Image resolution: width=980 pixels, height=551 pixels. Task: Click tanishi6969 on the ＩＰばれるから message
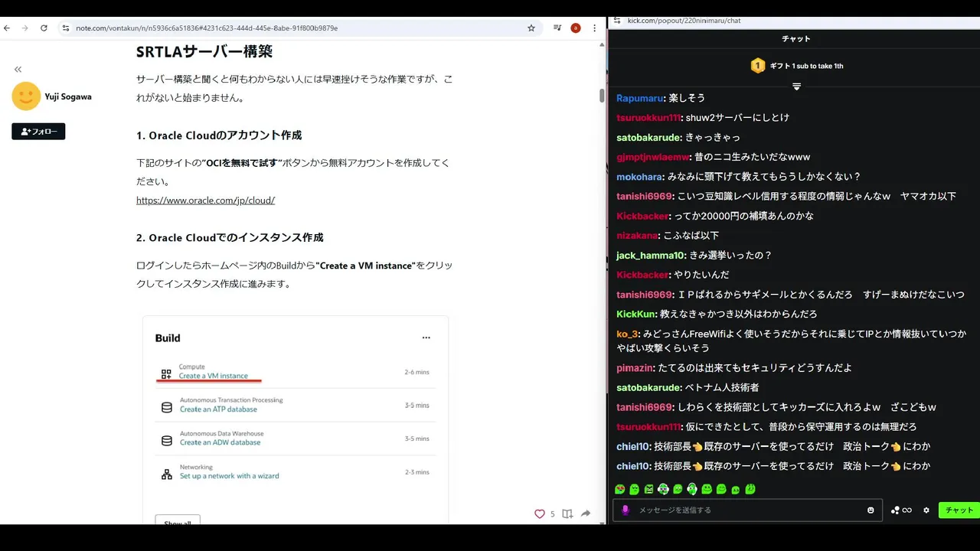tap(645, 295)
